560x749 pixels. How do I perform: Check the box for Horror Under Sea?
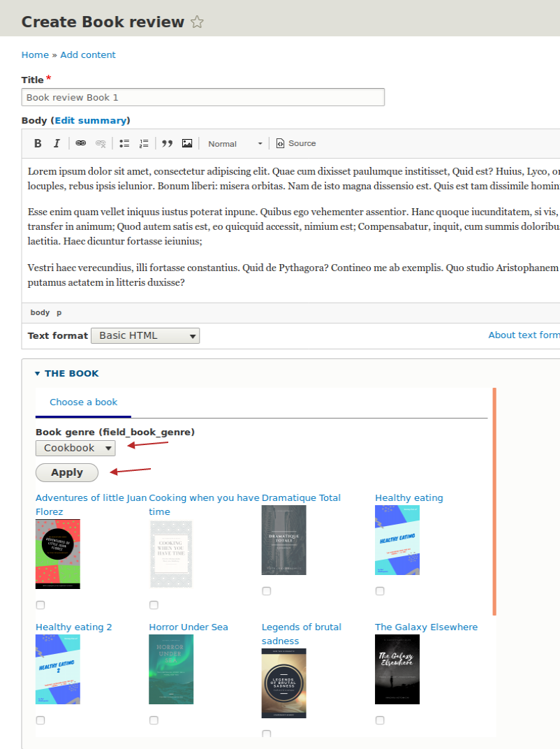coord(154,720)
